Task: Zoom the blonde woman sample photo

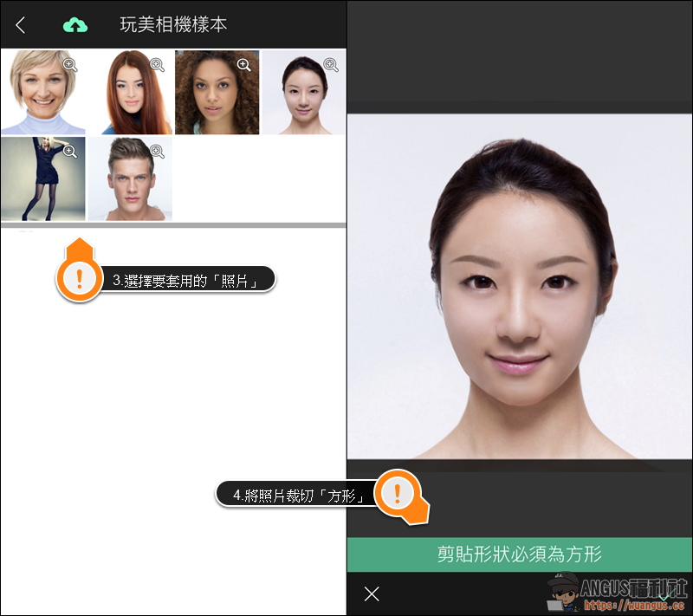Action: click(70, 64)
